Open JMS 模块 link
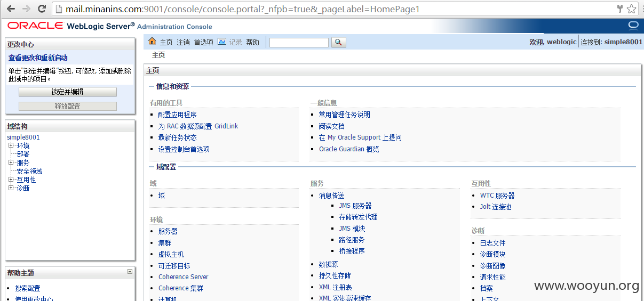This screenshot has height=301, width=644. pos(352,229)
